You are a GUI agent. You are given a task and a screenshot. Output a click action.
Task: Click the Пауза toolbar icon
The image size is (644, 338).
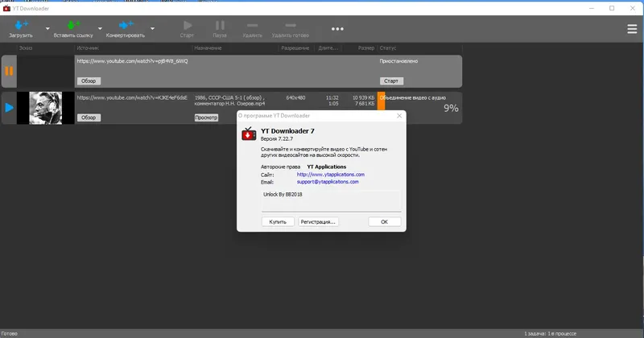pyautogui.click(x=220, y=26)
